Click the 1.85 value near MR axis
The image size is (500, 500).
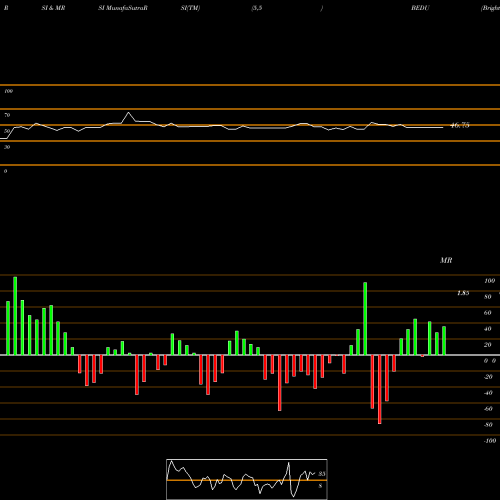point(463,293)
